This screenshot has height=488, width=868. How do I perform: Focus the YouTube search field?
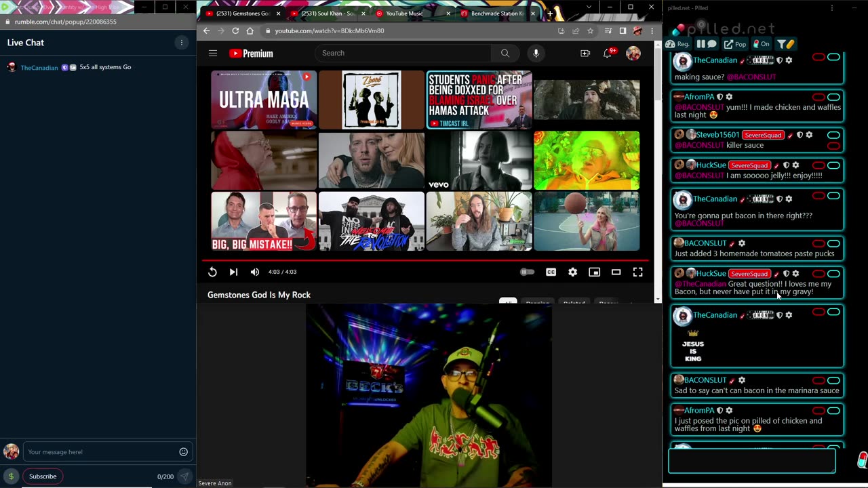point(403,53)
